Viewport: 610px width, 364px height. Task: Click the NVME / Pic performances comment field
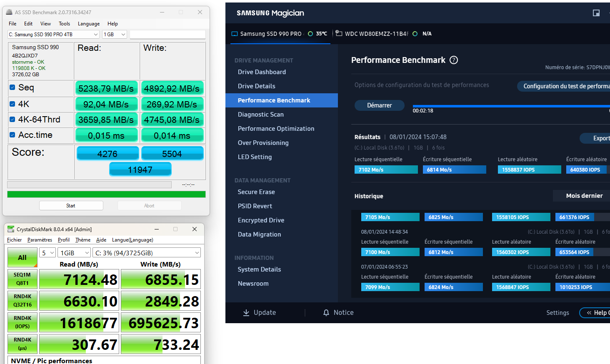coord(104,360)
